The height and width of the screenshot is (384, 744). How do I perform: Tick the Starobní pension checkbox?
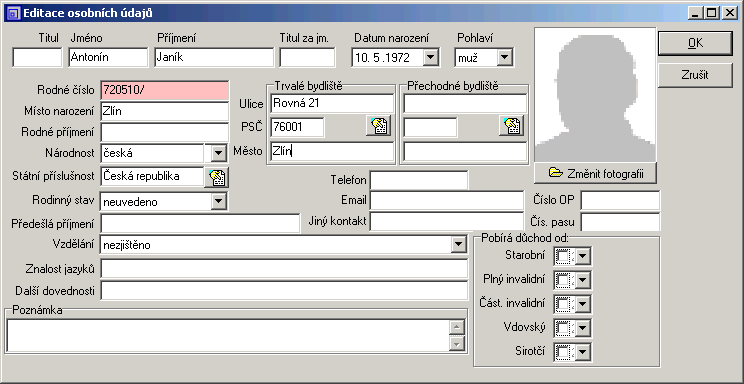[x=563, y=257]
